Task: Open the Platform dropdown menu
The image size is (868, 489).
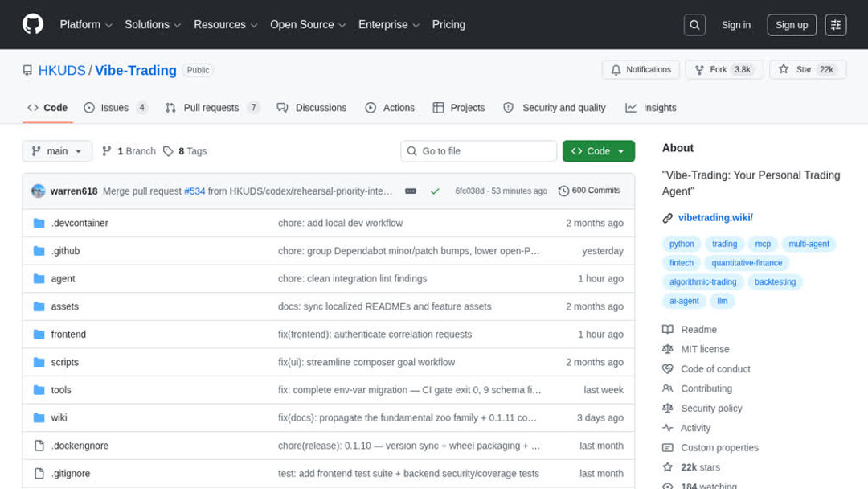Action: click(x=86, y=25)
